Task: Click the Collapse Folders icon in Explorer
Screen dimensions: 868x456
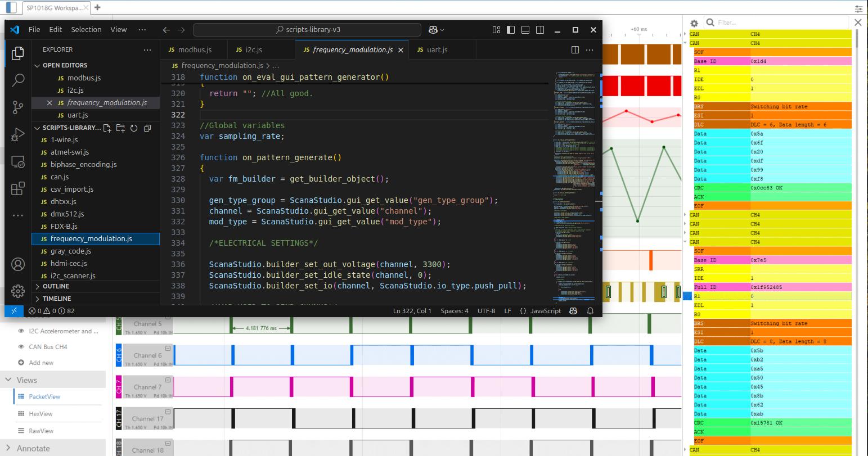Action: point(147,128)
